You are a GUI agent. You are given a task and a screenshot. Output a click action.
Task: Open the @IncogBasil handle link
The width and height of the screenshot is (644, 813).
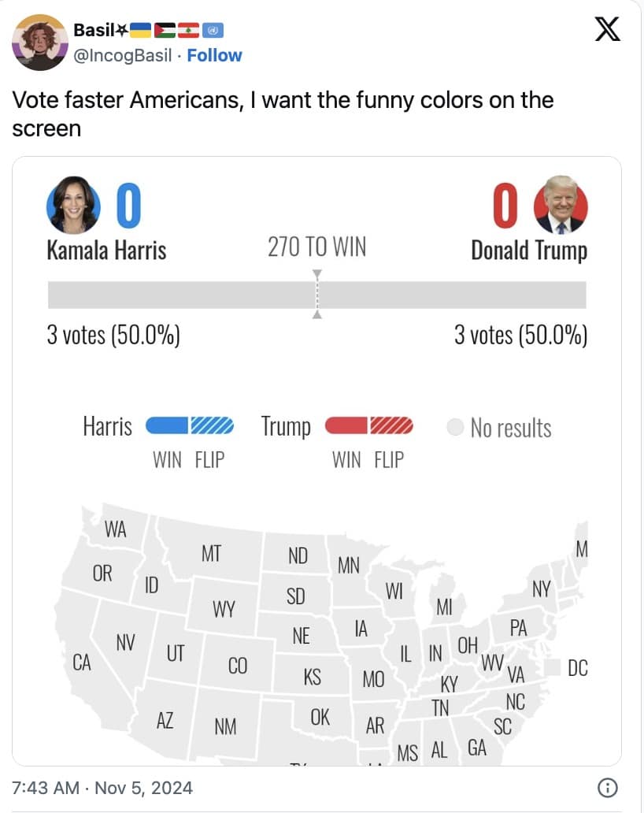122,55
